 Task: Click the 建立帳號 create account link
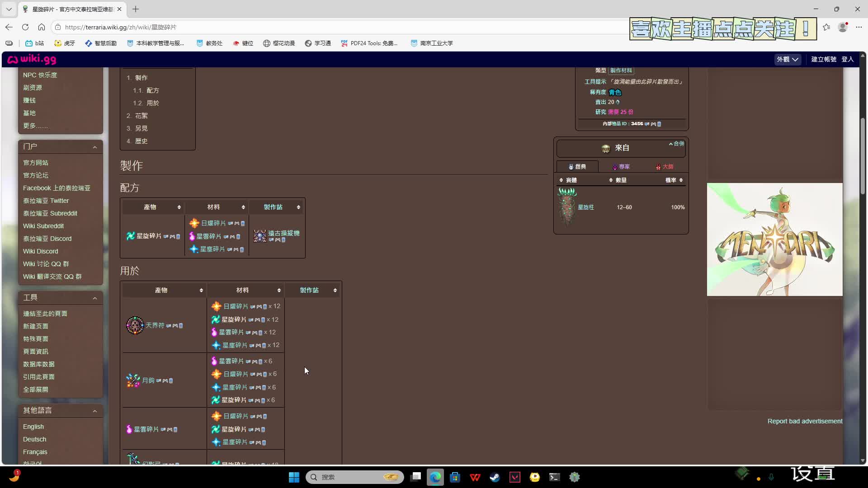pos(824,59)
